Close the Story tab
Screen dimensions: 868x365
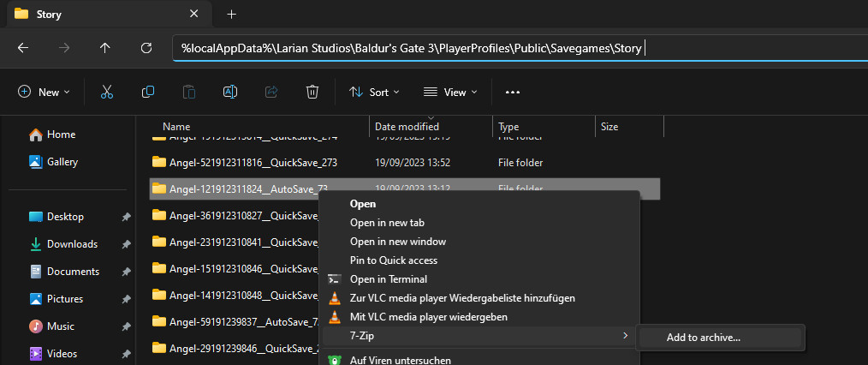[x=193, y=14]
